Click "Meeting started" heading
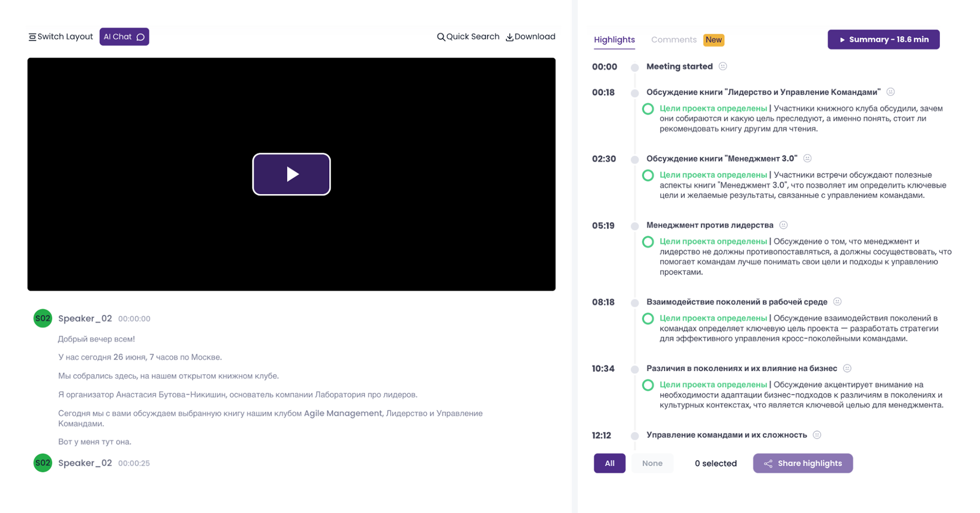Image resolution: width=980 pixels, height=513 pixels. tap(679, 66)
